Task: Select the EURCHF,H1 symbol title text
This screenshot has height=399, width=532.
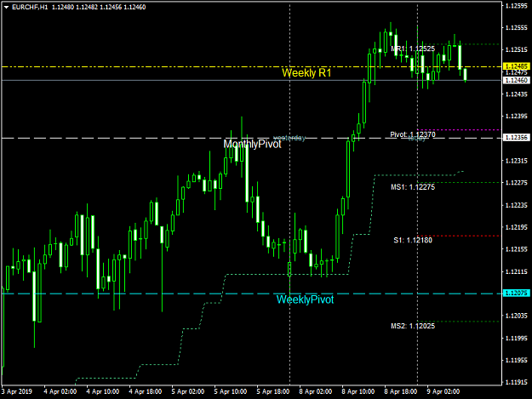Action: [30, 7]
